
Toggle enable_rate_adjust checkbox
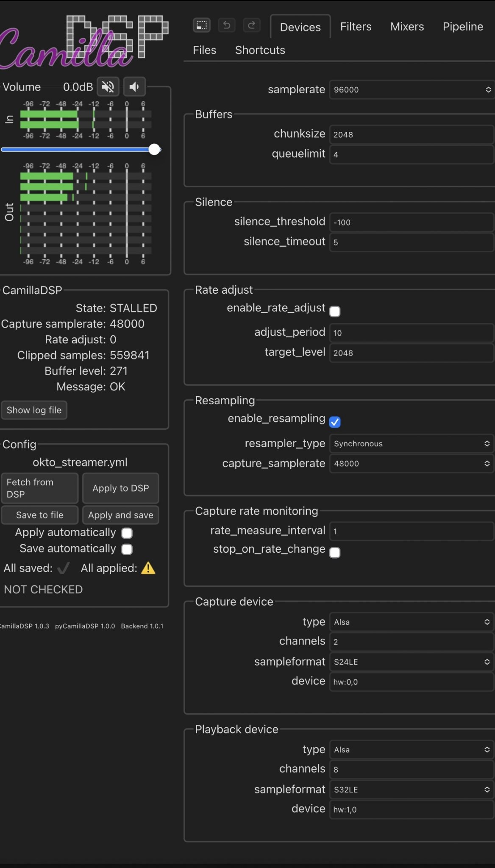[335, 312]
